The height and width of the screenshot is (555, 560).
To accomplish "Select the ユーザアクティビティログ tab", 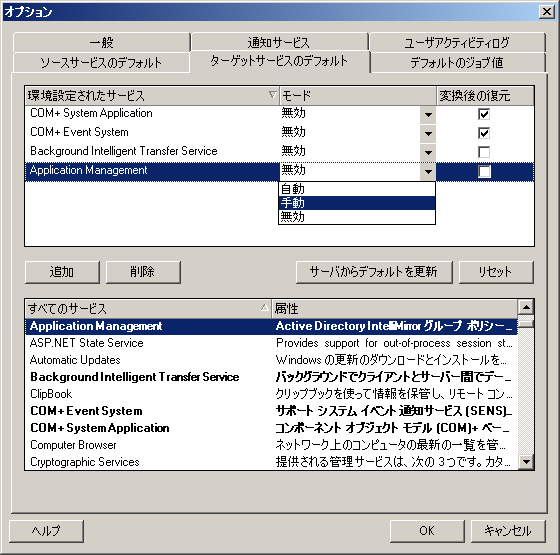I will 457,42.
